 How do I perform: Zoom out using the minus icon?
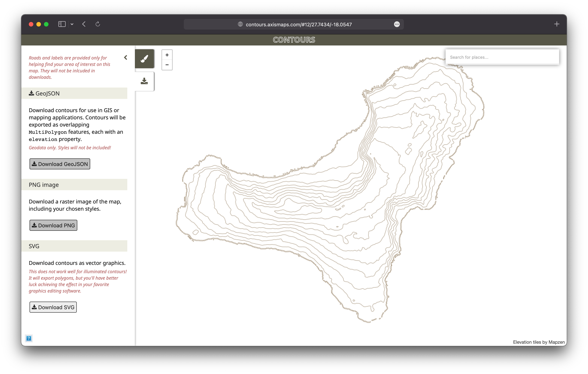tap(167, 65)
